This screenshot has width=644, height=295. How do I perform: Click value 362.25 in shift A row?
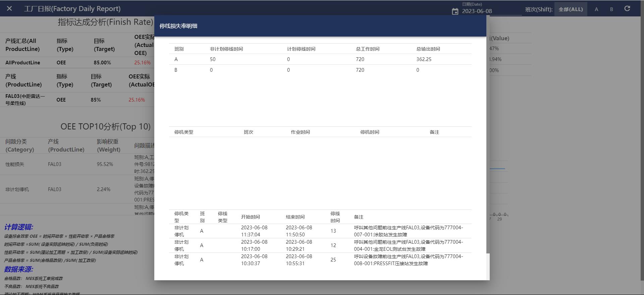[424, 59]
